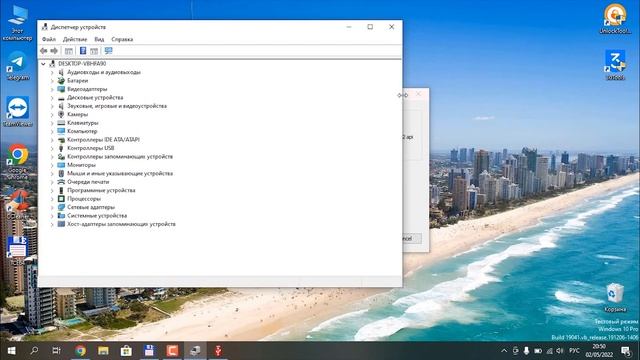Click the Forward arrow in Device Manager toolbar
The image size is (640, 360).
click(x=54, y=51)
